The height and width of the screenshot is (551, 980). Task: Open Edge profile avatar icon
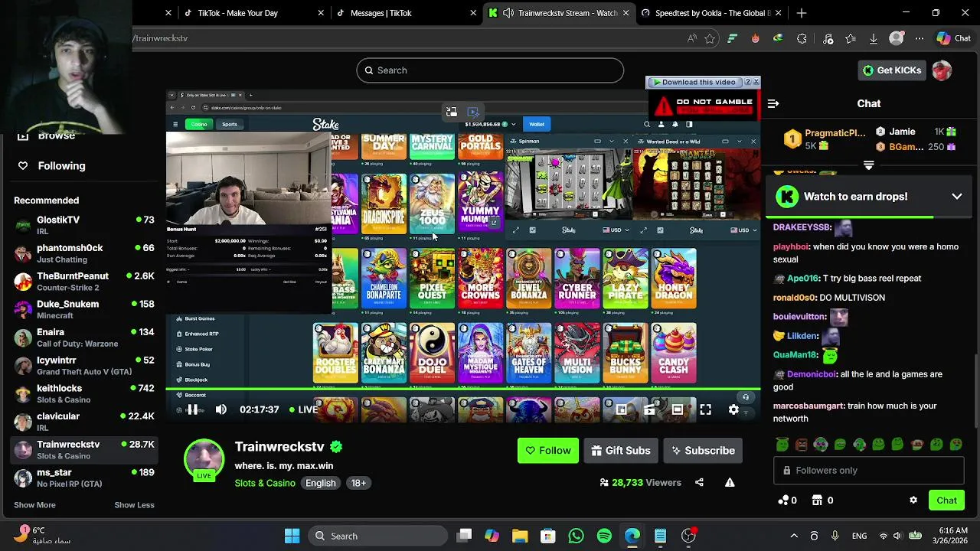pyautogui.click(x=897, y=38)
